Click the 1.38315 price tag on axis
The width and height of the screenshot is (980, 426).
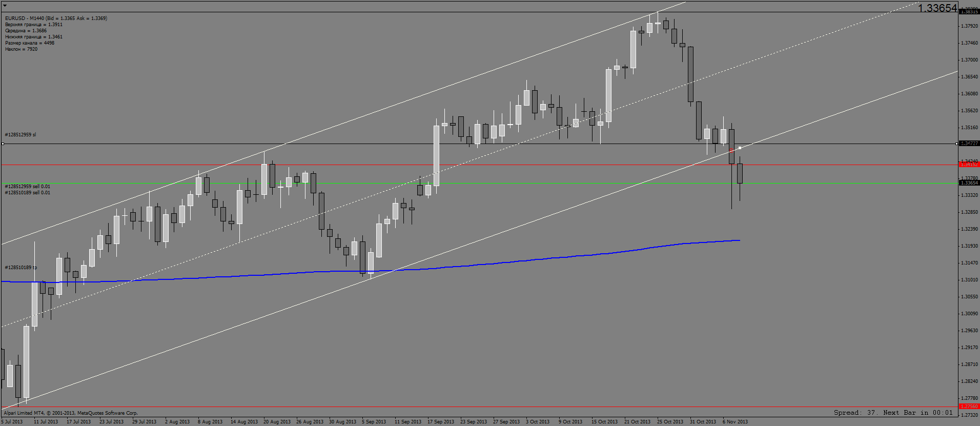[x=969, y=11]
